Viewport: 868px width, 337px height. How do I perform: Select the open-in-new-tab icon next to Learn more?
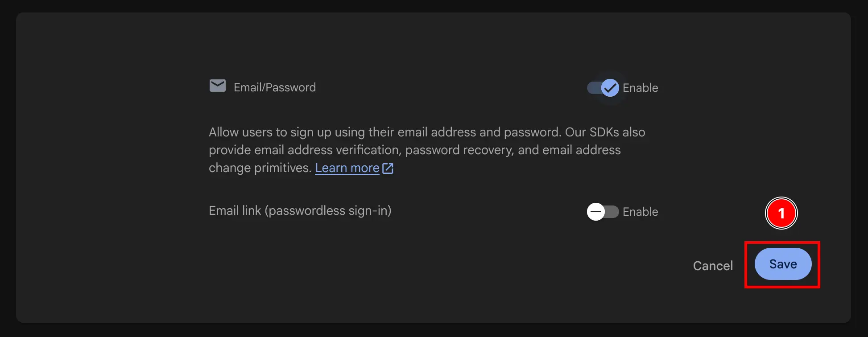click(x=388, y=168)
